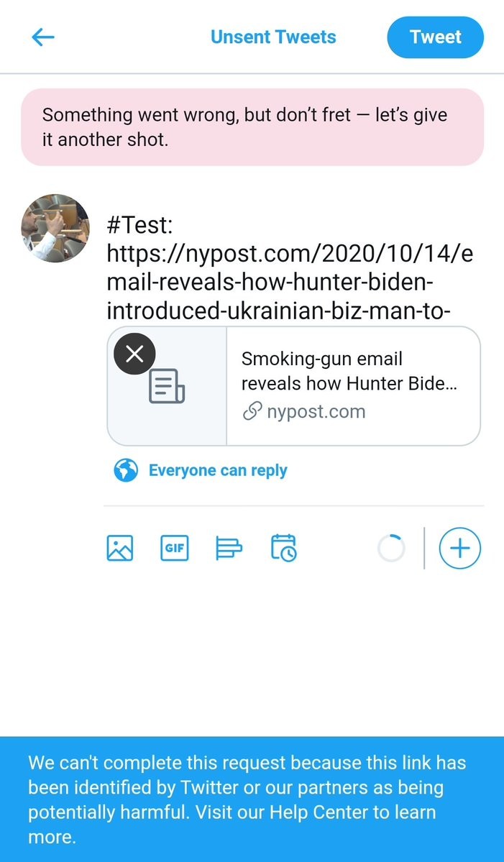The height and width of the screenshot is (862, 504).
Task: Tap the Unsent Tweets header title
Action: [273, 37]
